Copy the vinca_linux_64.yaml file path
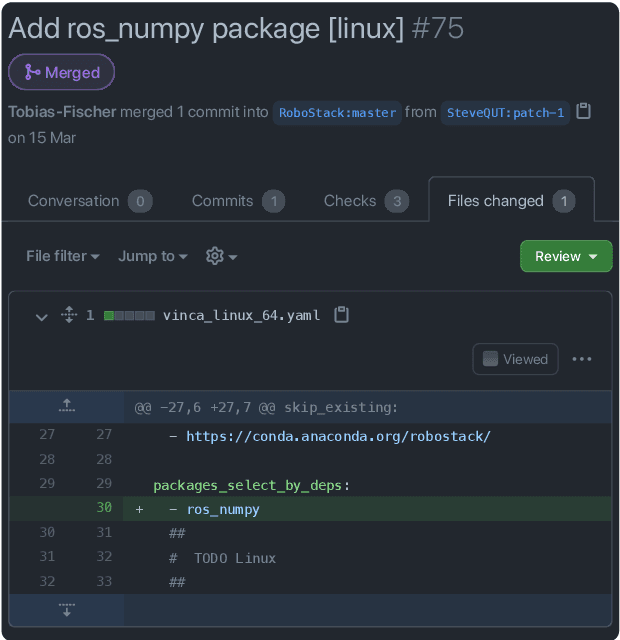The image size is (620, 640). [x=342, y=315]
